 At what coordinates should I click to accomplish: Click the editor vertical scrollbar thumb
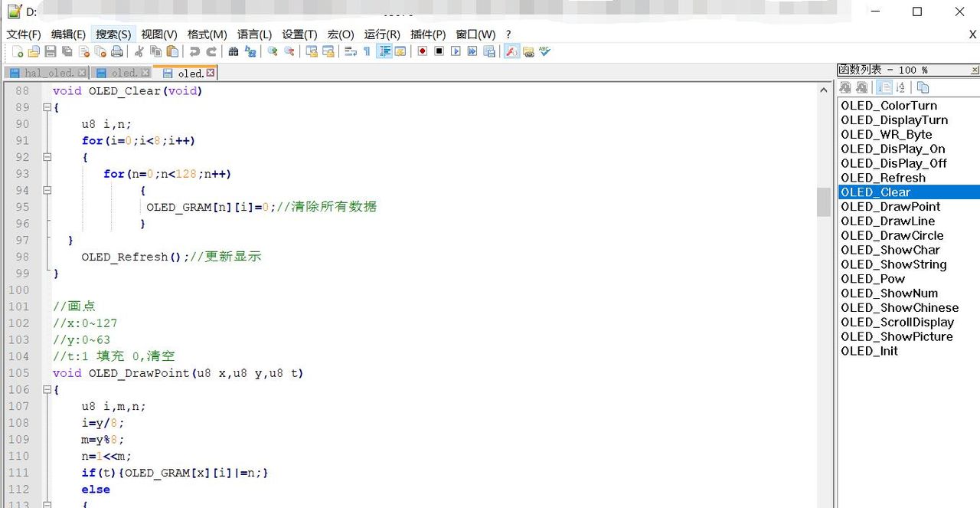point(823,202)
